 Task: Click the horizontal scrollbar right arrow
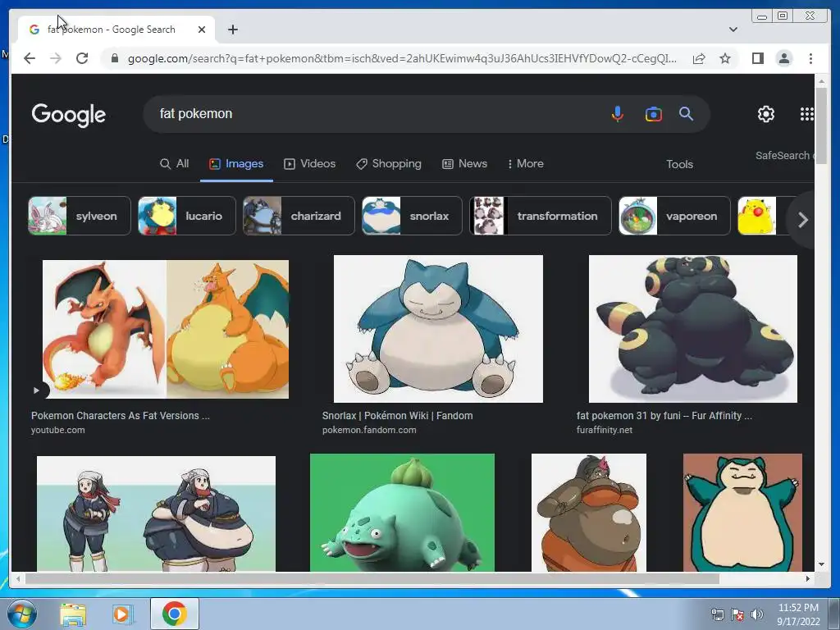[x=808, y=578]
